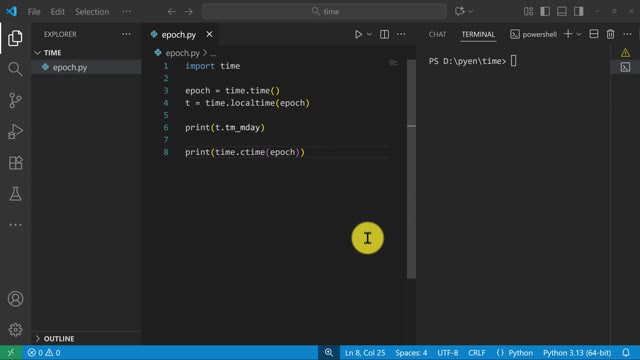
Task: Click the terminal prompt input area
Action: point(513,61)
